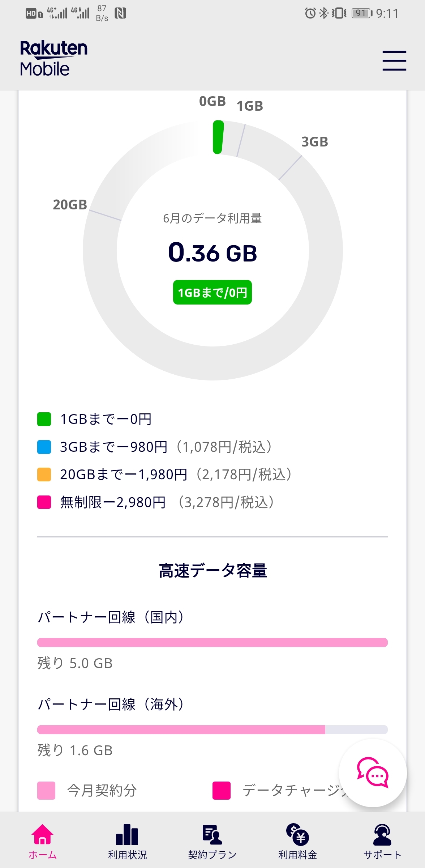Viewport: 425px width, 868px height.
Task: Tap the パートナー回線（国内） progress bar
Action: pos(212,642)
